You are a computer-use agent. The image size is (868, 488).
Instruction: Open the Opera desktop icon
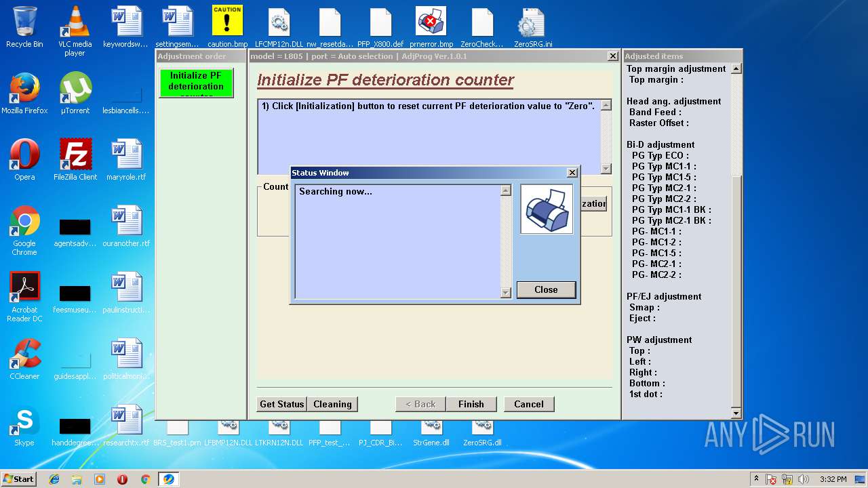24,160
